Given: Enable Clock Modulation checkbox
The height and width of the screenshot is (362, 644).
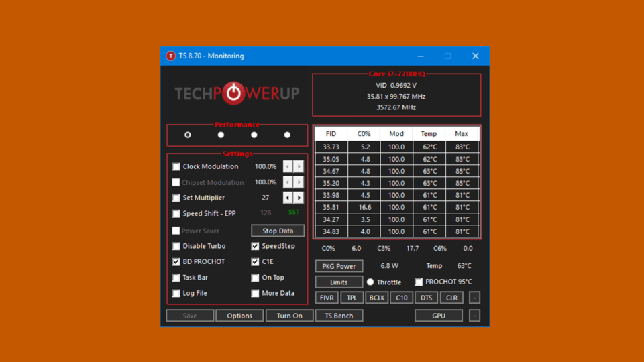Looking at the screenshot, I should click(176, 167).
